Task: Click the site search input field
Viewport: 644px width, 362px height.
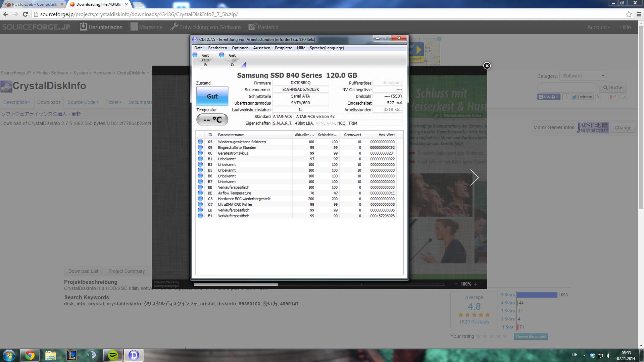Action: (567, 88)
